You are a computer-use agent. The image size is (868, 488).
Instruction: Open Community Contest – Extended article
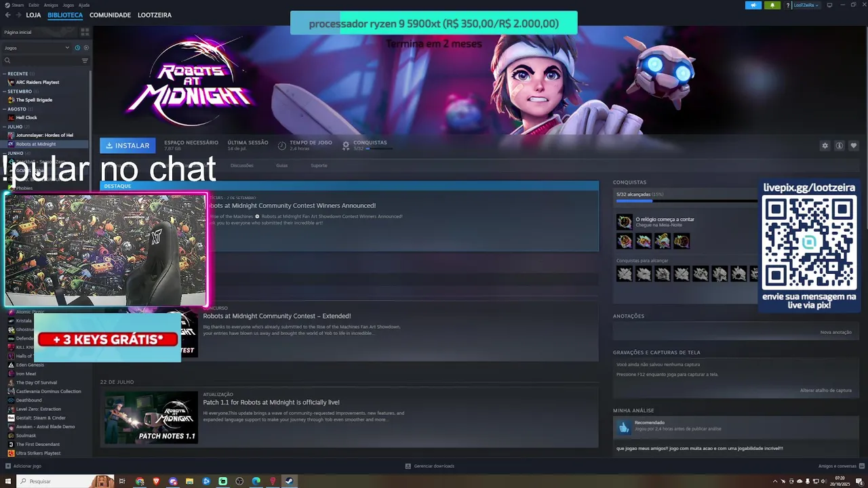277,316
